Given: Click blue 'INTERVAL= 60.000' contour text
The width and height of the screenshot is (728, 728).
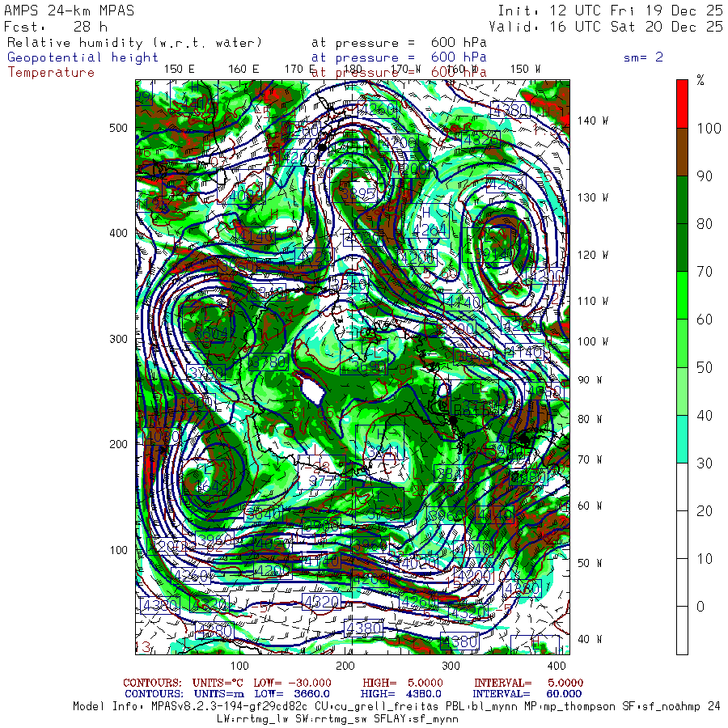Looking at the screenshot, I should [x=527, y=694].
